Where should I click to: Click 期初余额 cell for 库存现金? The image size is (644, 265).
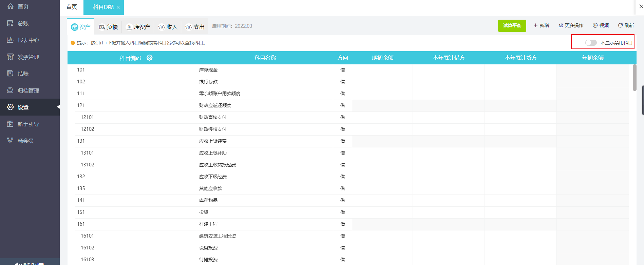(x=382, y=70)
